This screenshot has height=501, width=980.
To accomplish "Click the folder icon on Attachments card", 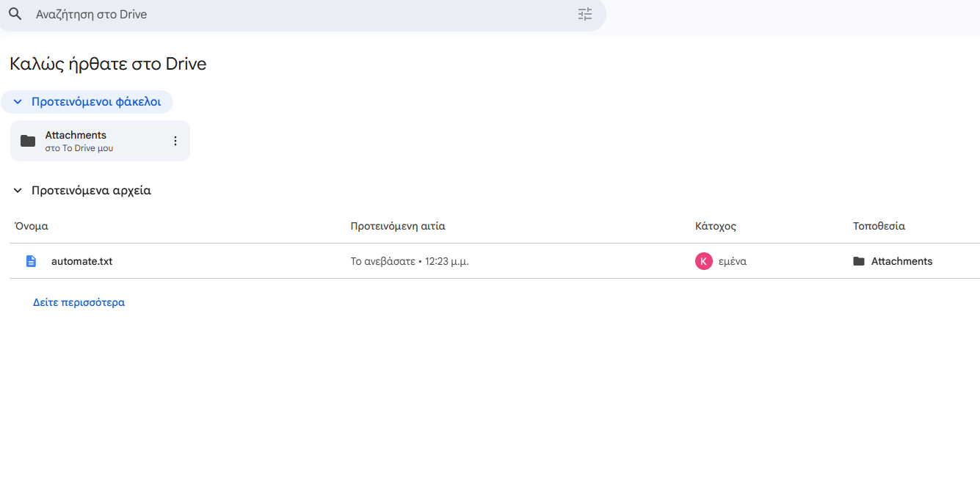I will click(x=28, y=141).
